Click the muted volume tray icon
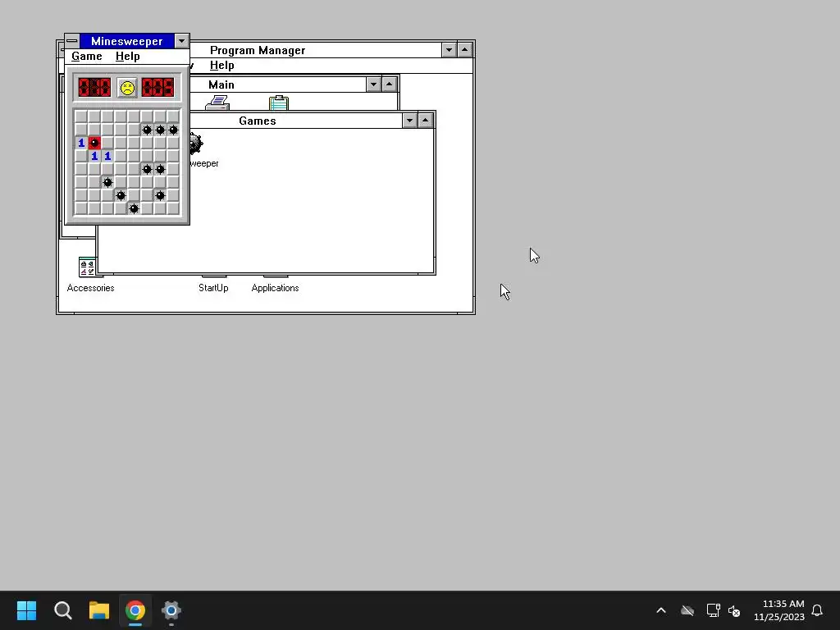This screenshot has width=840, height=630. (x=734, y=610)
